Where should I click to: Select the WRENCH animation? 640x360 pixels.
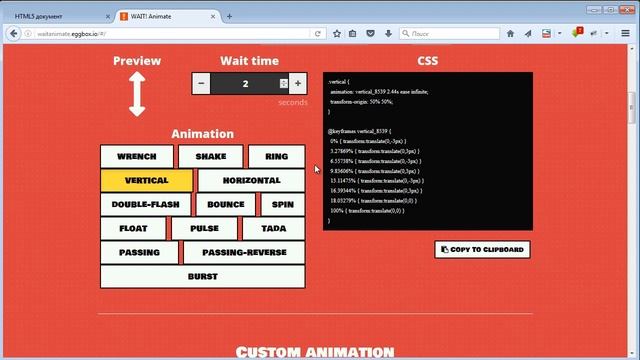(x=137, y=156)
